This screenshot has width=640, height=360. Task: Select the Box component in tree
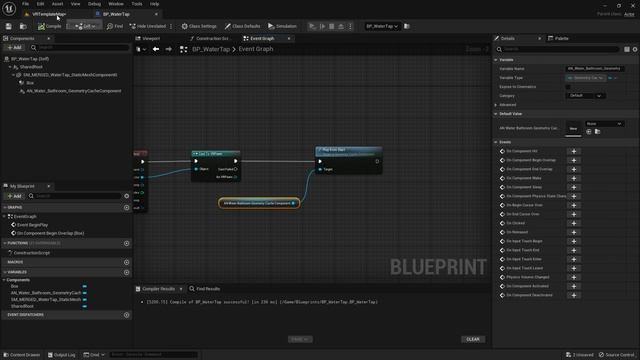(x=29, y=83)
